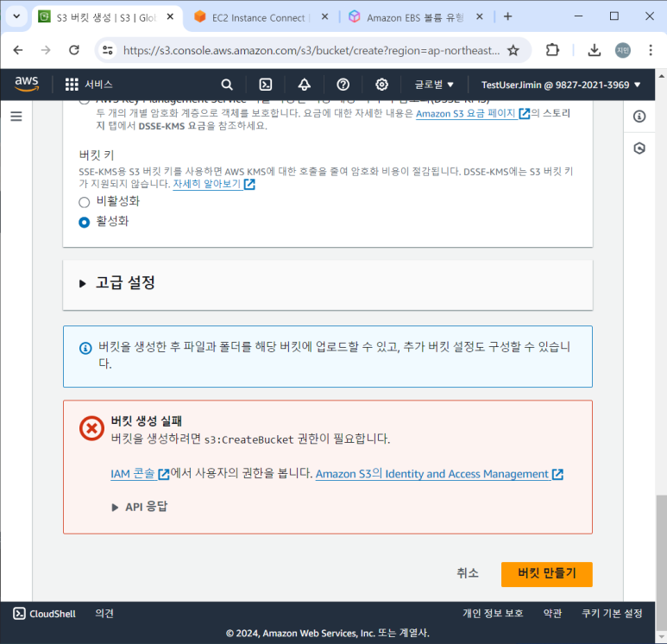Open the browser extensions puzzle icon
Screen dimensions: 667x644
coord(552,50)
